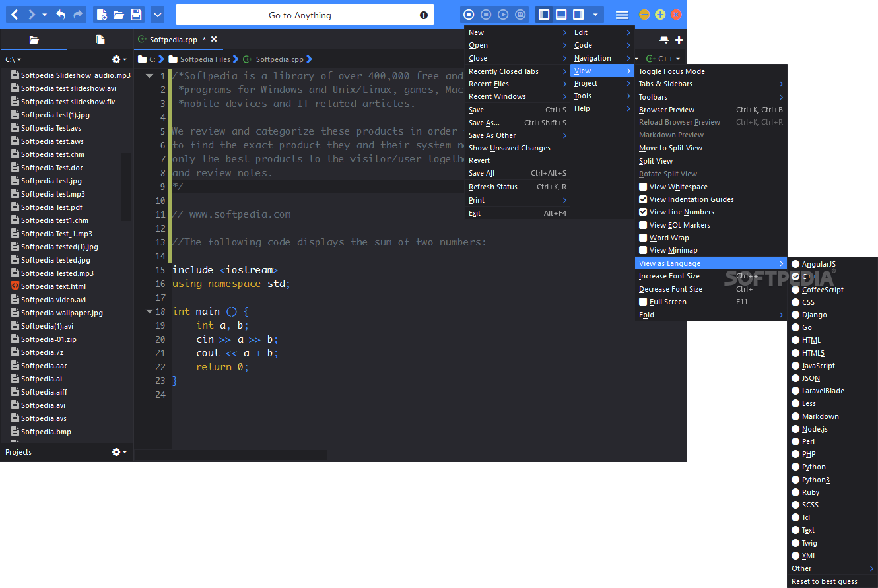878x588 pixels.
Task: Choose Exit from the menu
Action: [517, 213]
